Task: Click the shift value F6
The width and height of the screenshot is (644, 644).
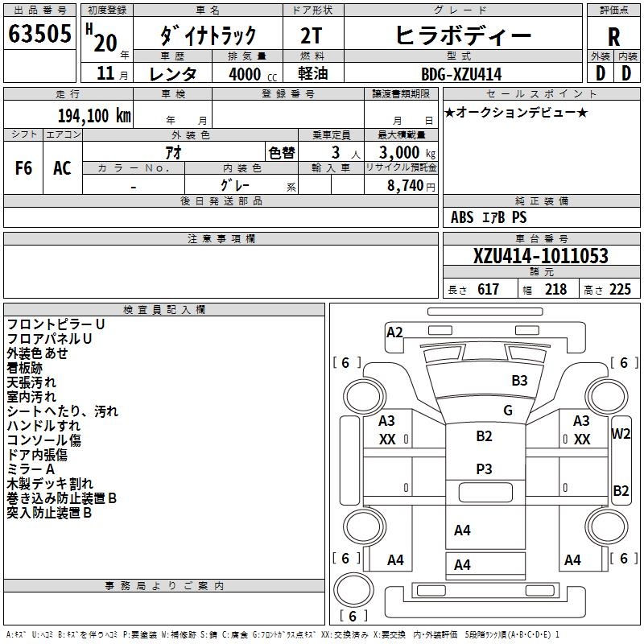Action: pyautogui.click(x=23, y=168)
